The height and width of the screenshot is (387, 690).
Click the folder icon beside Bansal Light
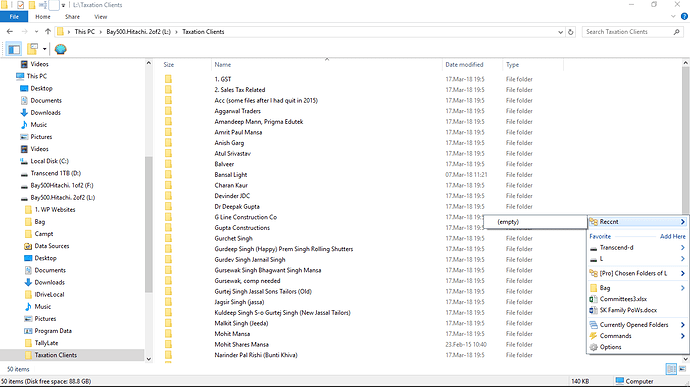point(169,175)
